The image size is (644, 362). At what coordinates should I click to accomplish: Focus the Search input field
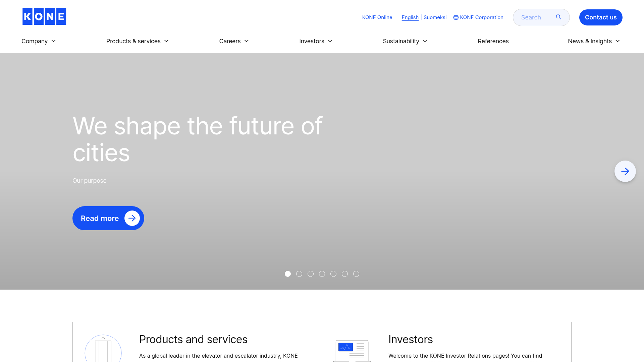click(533, 17)
